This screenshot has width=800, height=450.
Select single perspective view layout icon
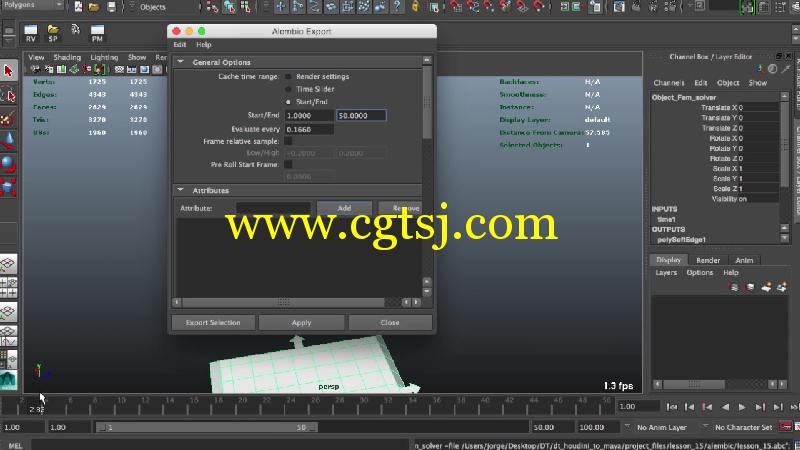[8, 264]
